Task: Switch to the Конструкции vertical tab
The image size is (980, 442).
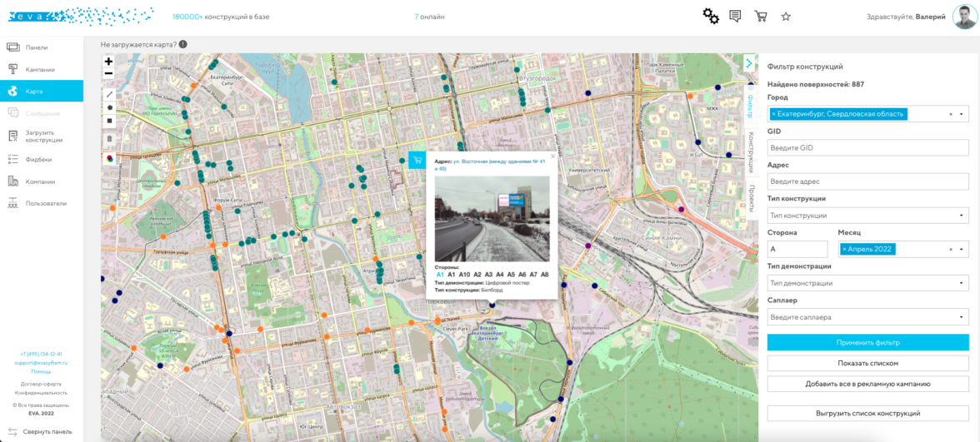Action: click(751, 149)
